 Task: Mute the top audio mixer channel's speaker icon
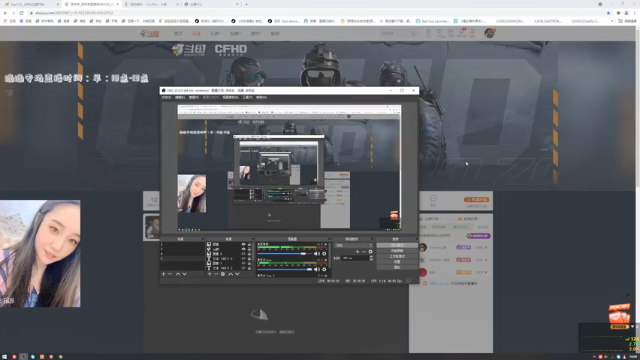[x=317, y=253]
